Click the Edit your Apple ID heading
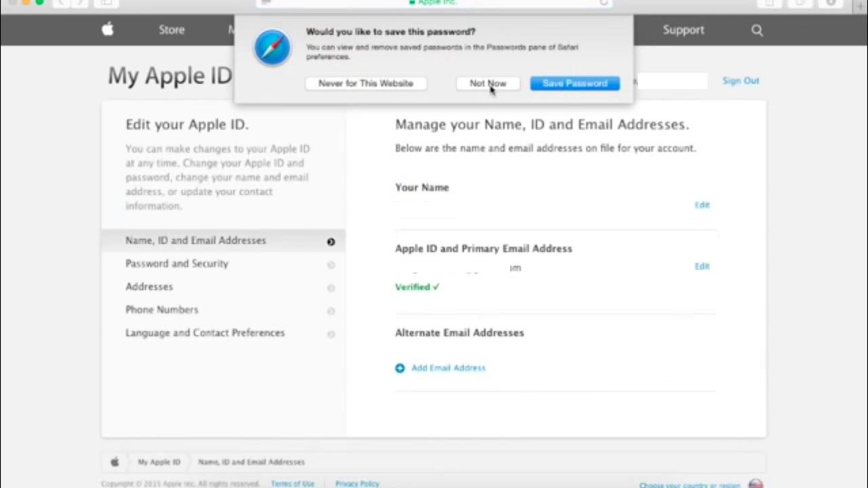Image resolution: width=868 pixels, height=488 pixels. click(x=187, y=125)
